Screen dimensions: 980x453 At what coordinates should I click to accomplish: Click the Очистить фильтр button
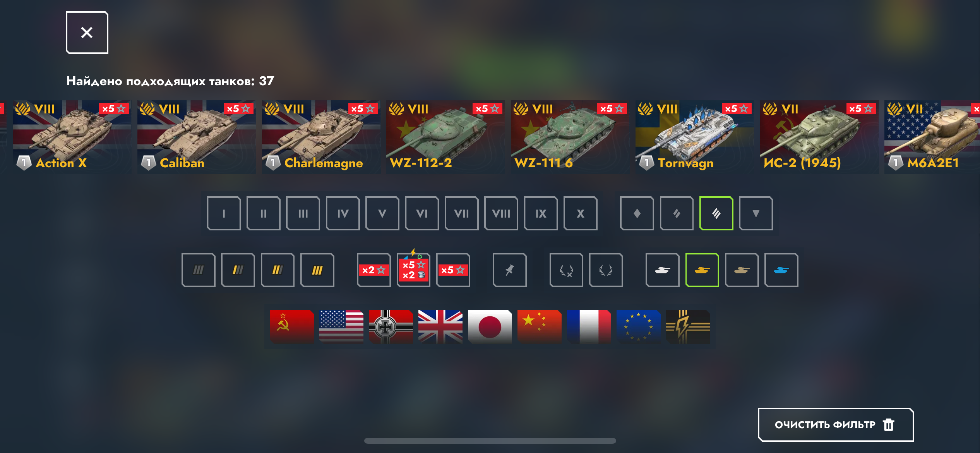click(x=836, y=425)
